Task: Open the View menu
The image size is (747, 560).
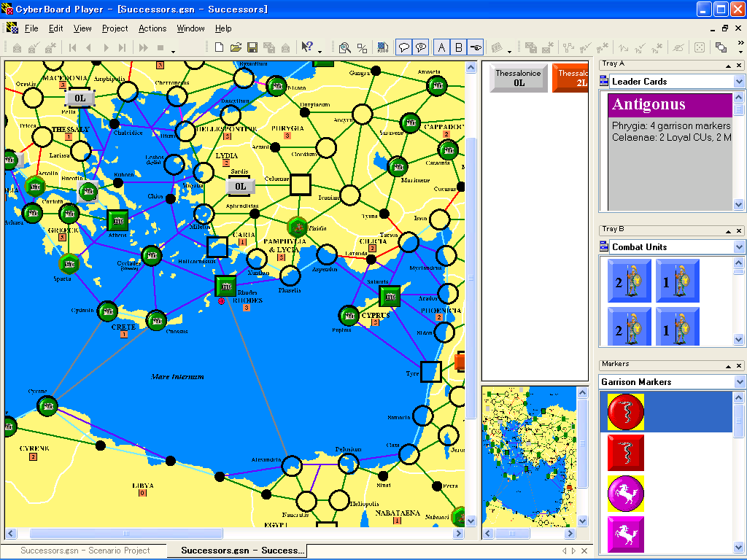Action: tap(82, 28)
